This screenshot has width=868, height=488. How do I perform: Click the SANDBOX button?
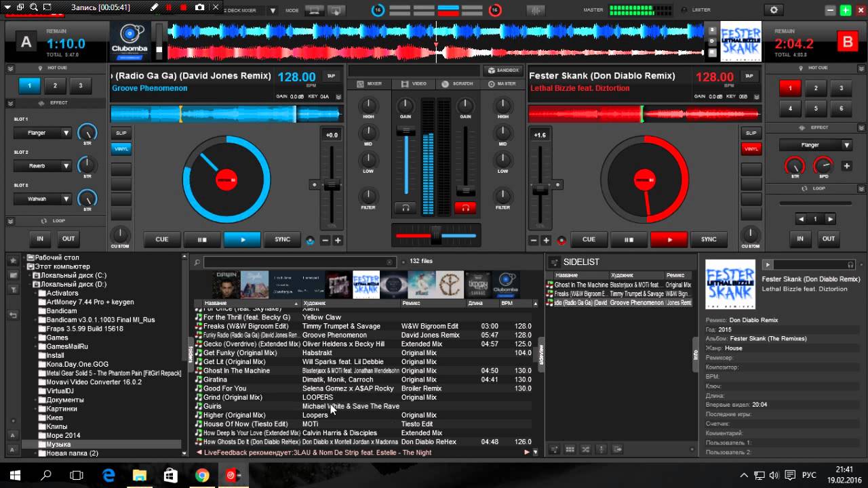[502, 70]
